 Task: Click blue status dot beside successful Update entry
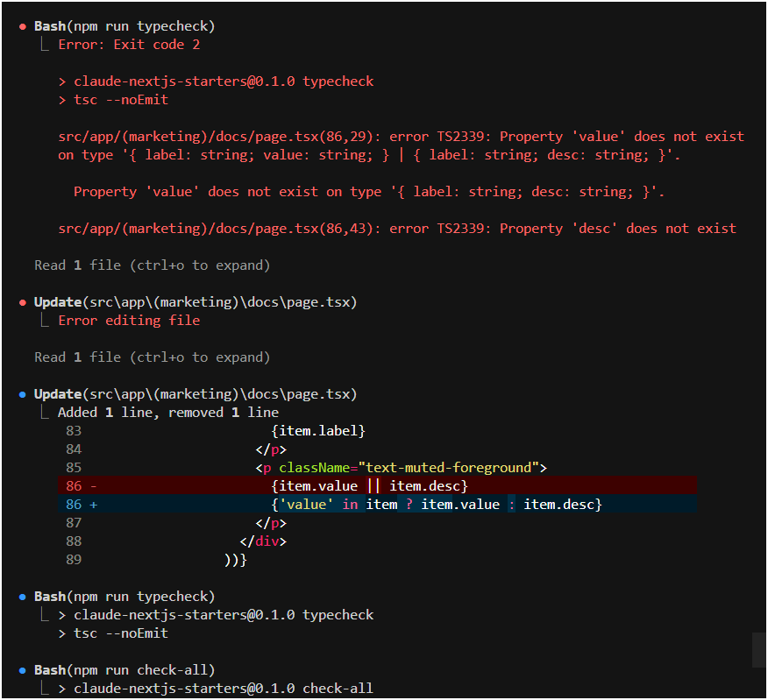point(21,394)
